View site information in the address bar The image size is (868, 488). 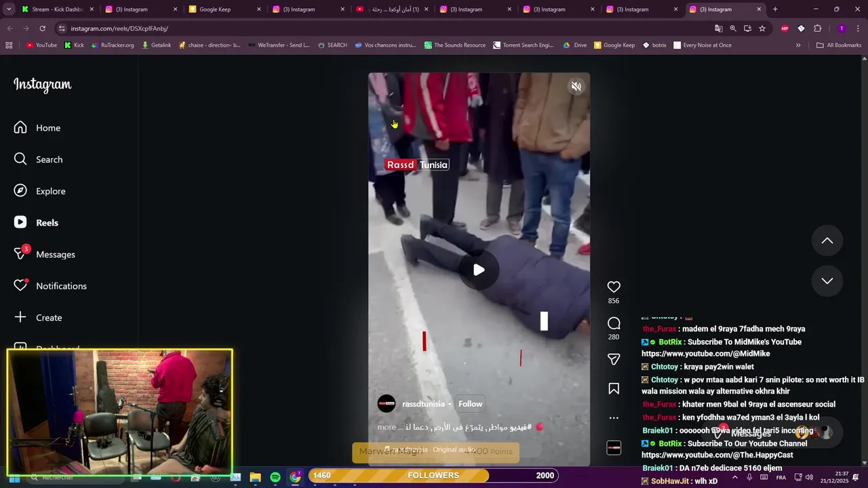62,28
